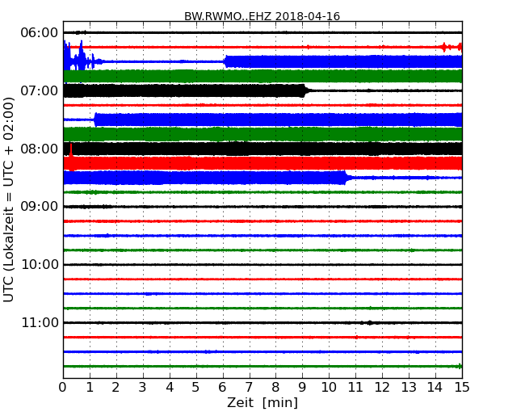The image size is (525, 420).
Task: Click the x-axis tick label 11
Action: [355, 388]
